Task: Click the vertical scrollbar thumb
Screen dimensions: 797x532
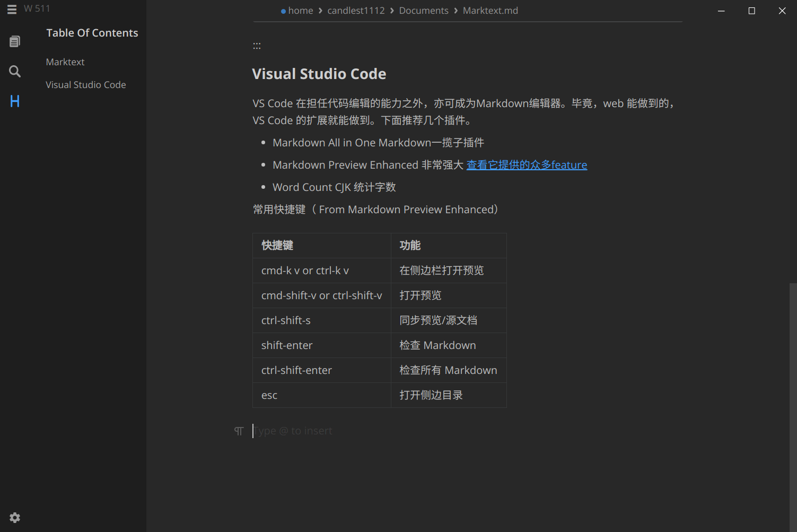Action: coord(793,403)
